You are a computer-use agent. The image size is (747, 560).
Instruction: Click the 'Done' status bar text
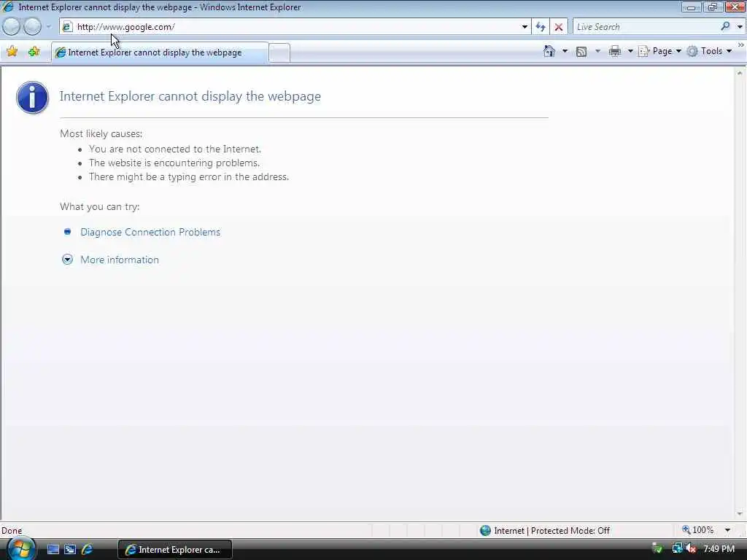coord(12,531)
